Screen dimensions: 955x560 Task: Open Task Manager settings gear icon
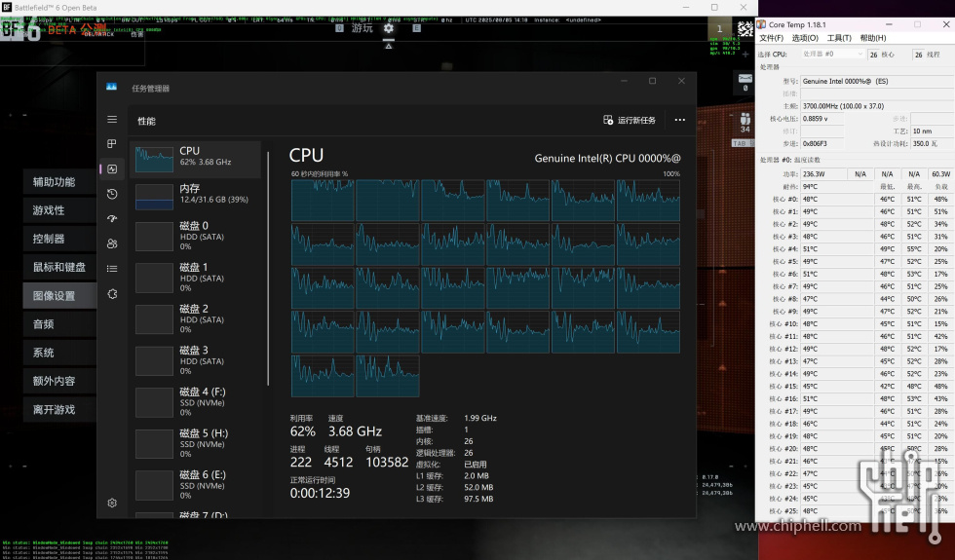(112, 503)
